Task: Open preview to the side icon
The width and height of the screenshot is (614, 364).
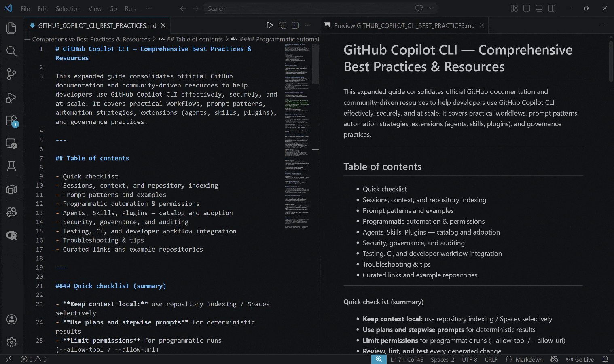Action: pos(282,25)
